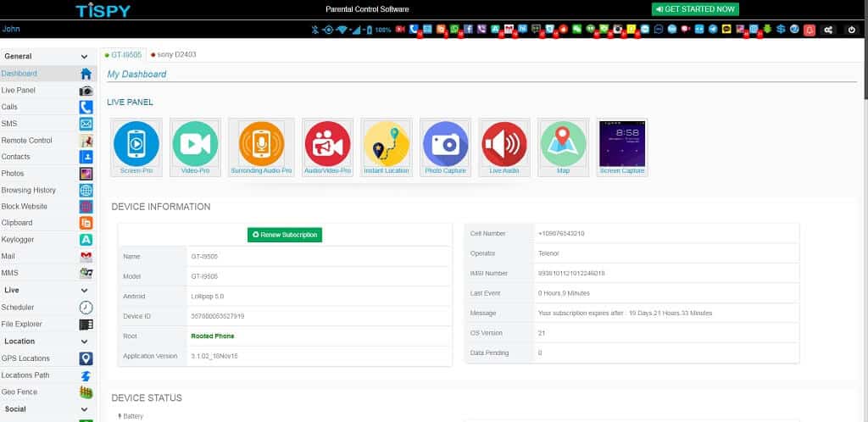Click the Telegram paper-plane icon in top bar
Screen dimensions: 868x422
(x=713, y=30)
